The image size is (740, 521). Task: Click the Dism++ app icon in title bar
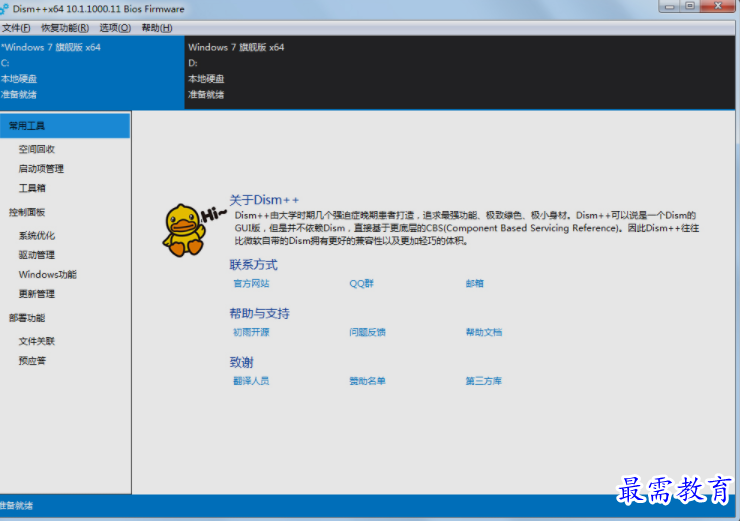click(x=4, y=8)
